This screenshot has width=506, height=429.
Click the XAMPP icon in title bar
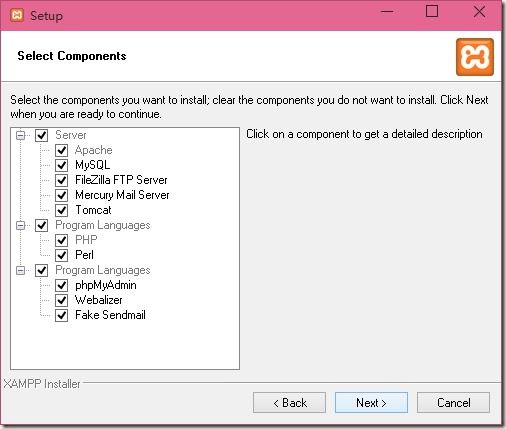click(x=17, y=15)
